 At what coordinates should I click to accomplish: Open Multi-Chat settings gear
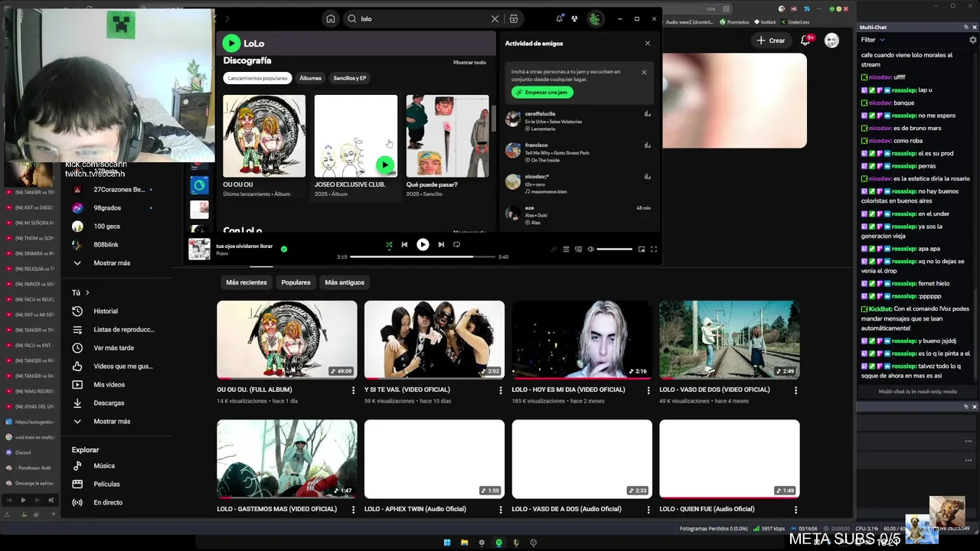coord(973,40)
